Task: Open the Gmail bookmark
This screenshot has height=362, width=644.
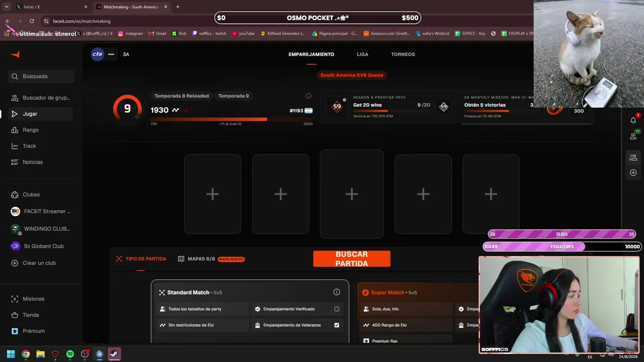Action: (157, 34)
